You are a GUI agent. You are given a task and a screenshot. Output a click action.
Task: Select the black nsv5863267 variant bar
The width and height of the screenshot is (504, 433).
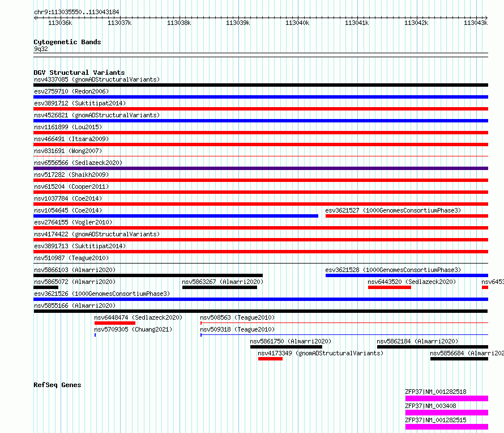[x=220, y=287]
